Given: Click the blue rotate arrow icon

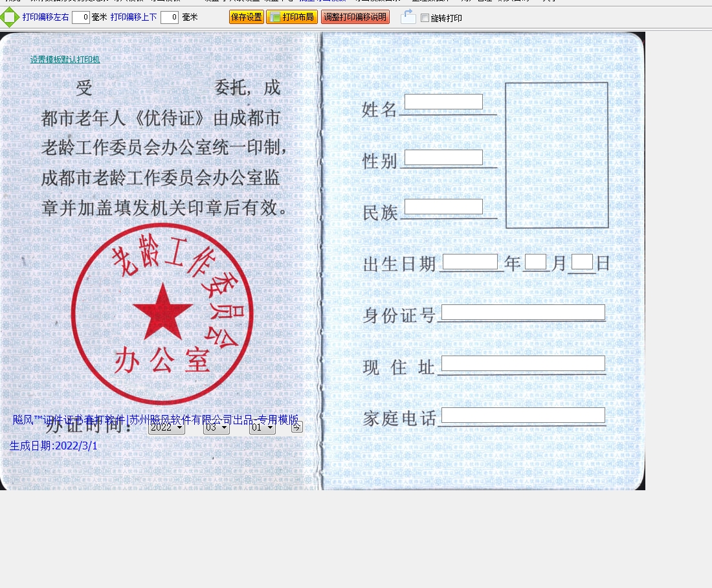Looking at the screenshot, I should click(408, 17).
